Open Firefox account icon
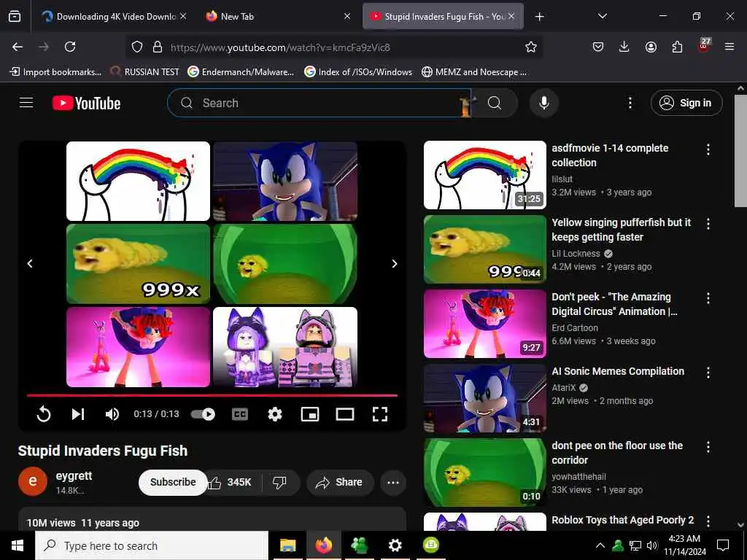The image size is (747, 560). coord(651,47)
